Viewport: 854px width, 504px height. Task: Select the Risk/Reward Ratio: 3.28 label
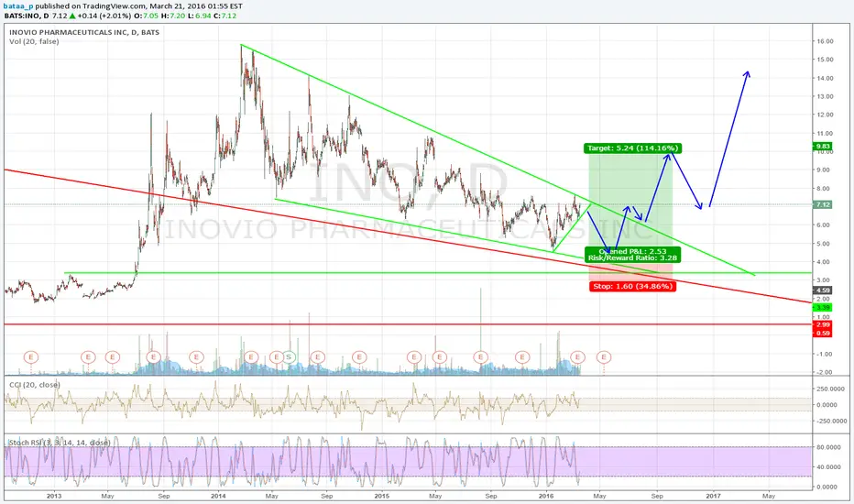tap(632, 257)
